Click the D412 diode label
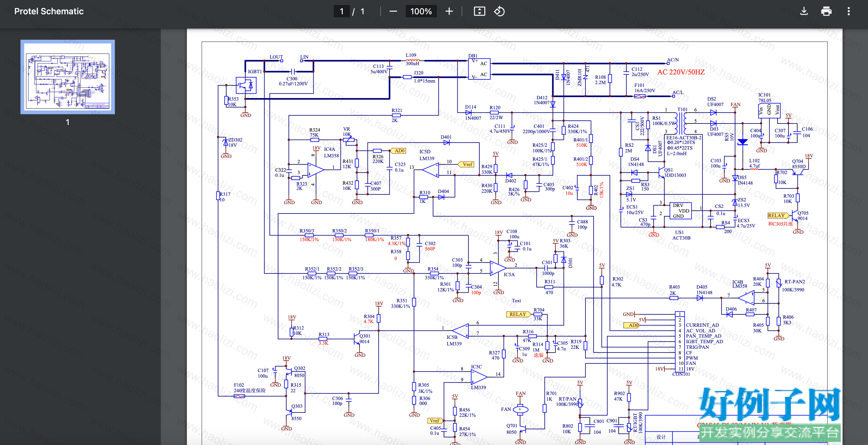This screenshot has width=868, height=445. pos(542,98)
